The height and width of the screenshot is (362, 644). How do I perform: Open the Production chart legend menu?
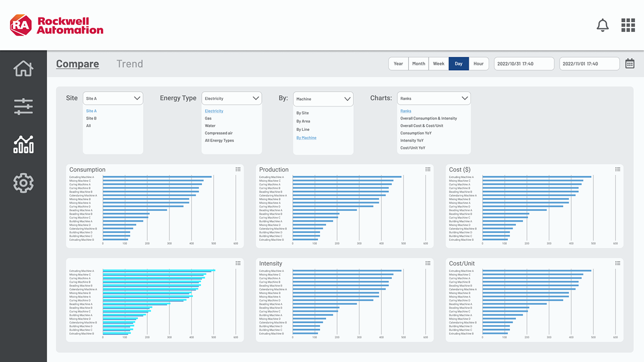pyautogui.click(x=427, y=169)
